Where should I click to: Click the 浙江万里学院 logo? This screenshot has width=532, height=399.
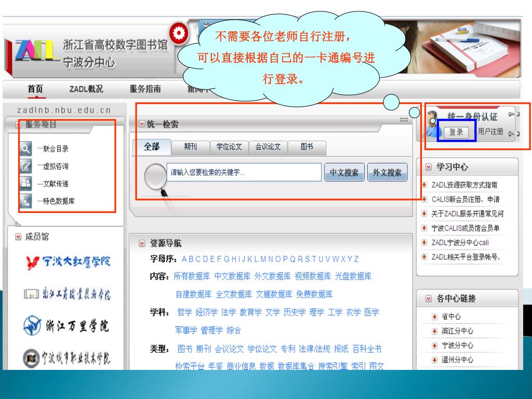tap(66, 326)
